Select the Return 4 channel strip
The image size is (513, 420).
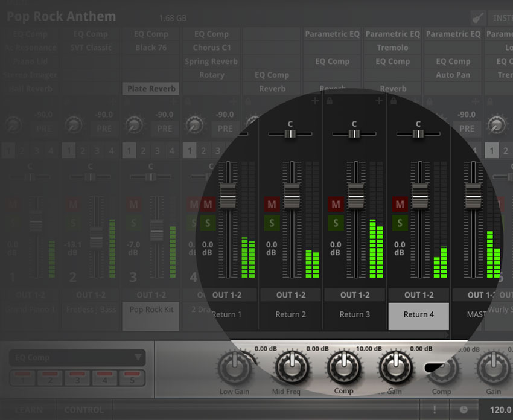tap(418, 315)
